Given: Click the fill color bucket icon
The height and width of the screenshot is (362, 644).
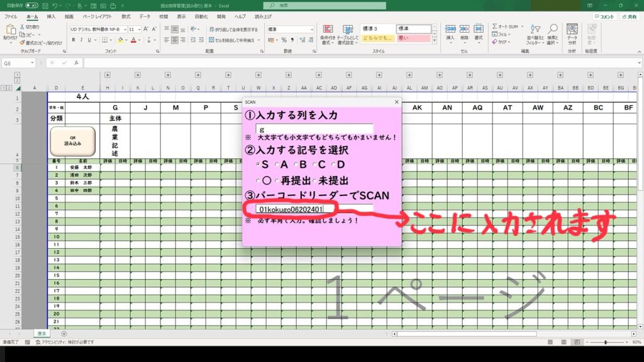Looking at the screenshot, I should point(121,40).
